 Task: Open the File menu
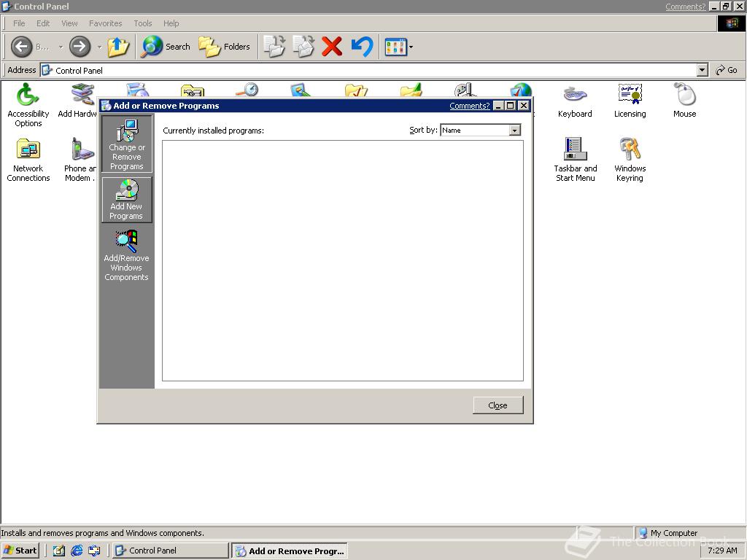[19, 23]
